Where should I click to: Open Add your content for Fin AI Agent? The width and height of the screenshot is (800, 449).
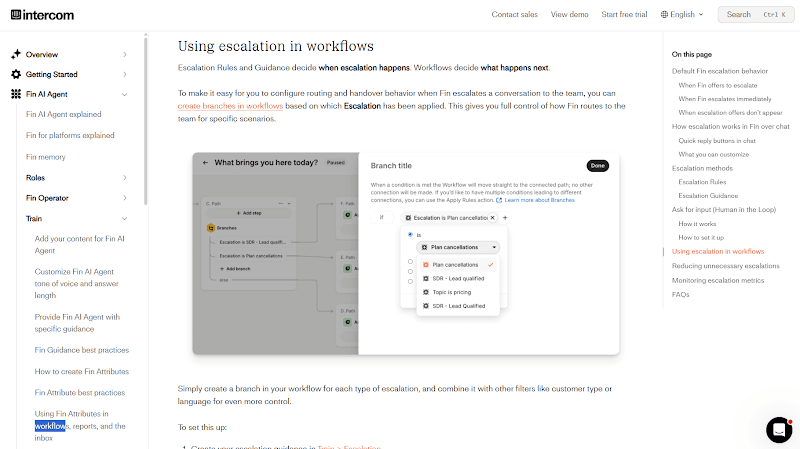point(80,244)
